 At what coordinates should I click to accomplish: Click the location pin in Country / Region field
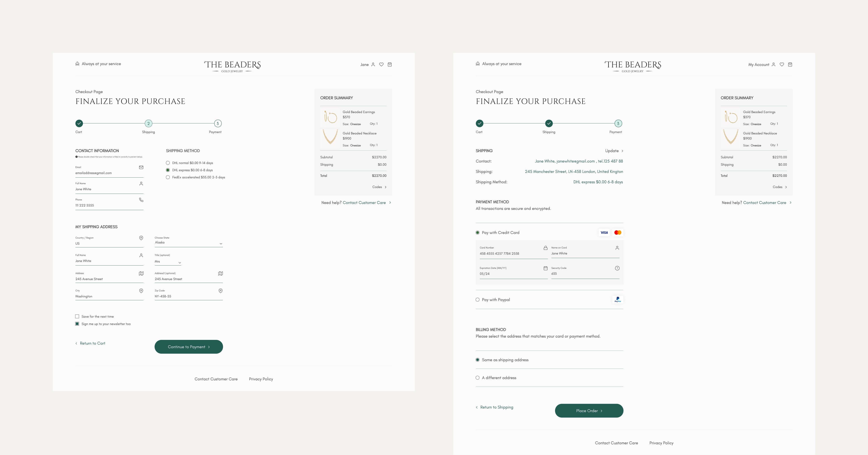coord(141,238)
